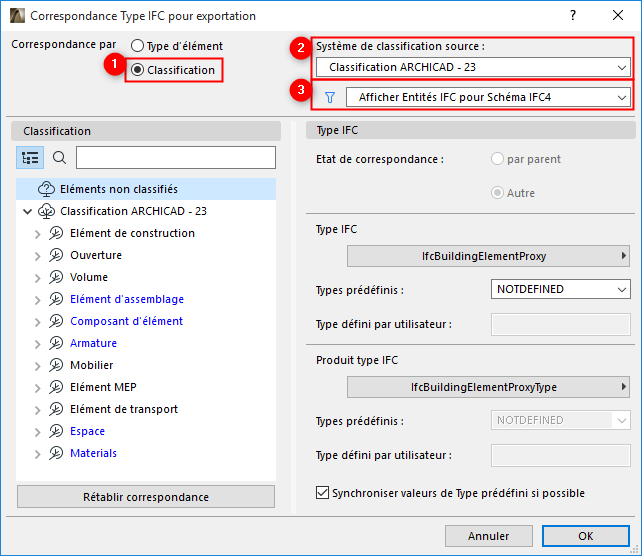Click the Rétablir correspondance button
The image size is (642, 556).
tap(146, 497)
